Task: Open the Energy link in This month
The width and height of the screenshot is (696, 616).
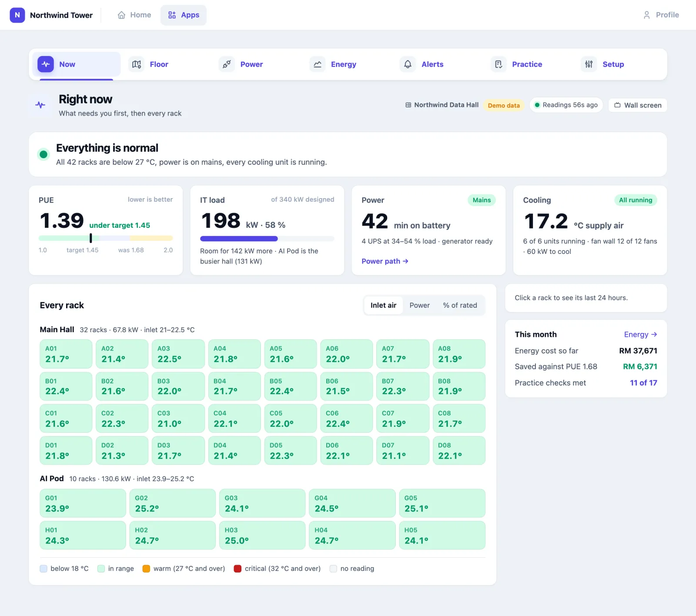Action: tap(640, 334)
